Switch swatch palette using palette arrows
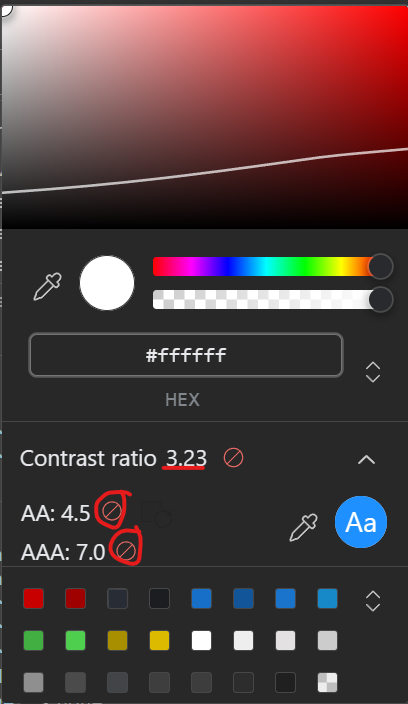The width and height of the screenshot is (408, 704). 373,601
